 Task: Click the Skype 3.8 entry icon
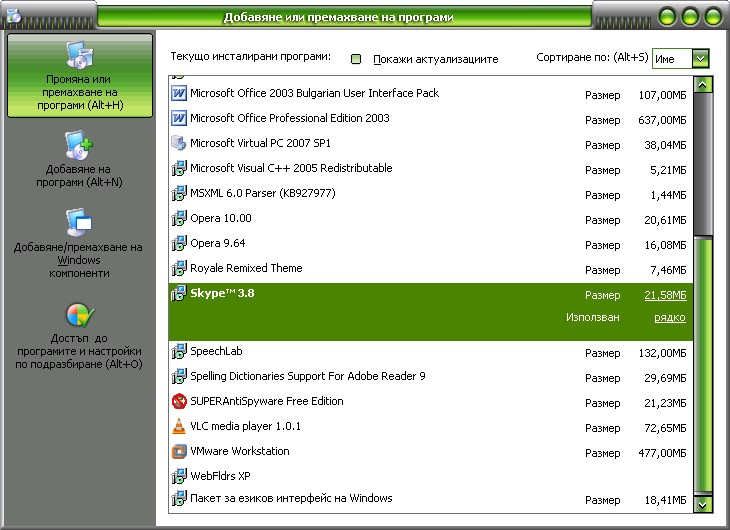179,293
